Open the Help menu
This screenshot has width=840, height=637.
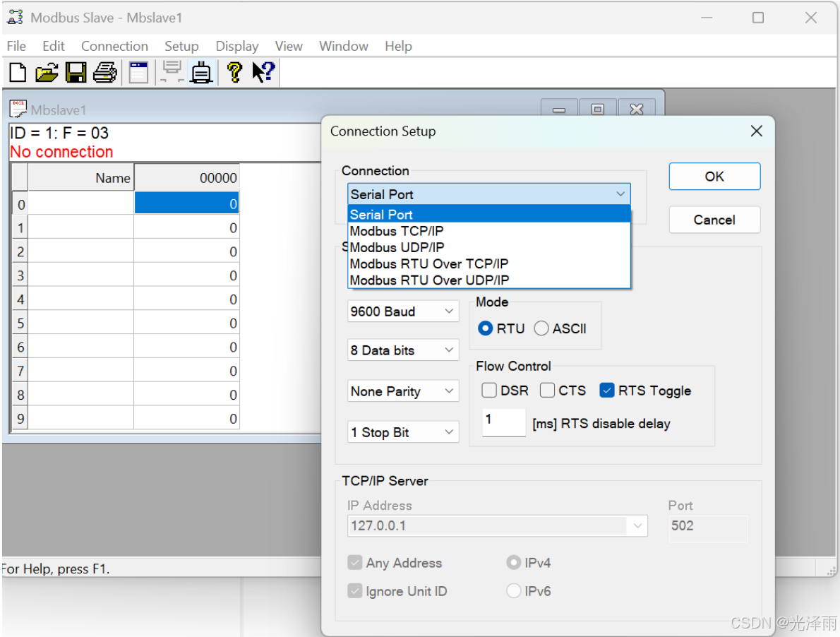(x=399, y=46)
